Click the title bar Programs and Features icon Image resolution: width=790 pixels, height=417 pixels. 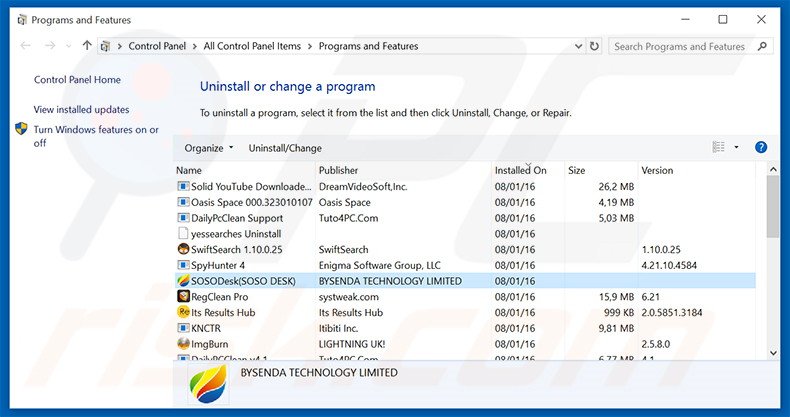[22, 20]
